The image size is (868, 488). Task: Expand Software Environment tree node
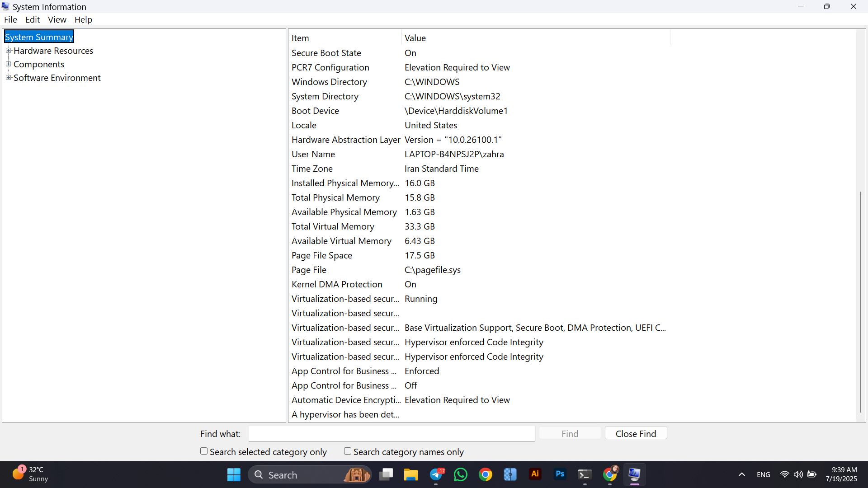8,78
